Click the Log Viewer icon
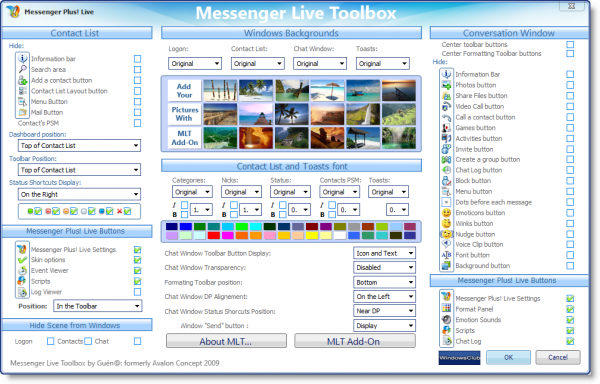 [x=22, y=292]
